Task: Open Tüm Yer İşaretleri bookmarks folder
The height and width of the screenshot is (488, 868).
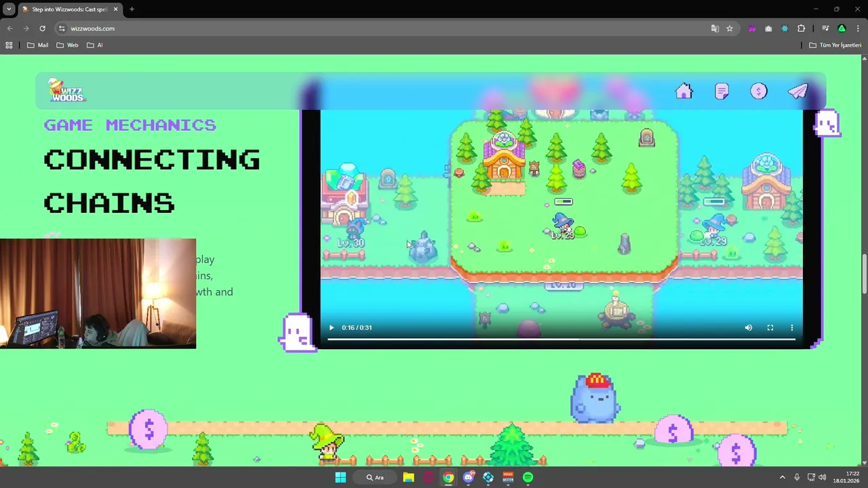Action: click(x=835, y=45)
